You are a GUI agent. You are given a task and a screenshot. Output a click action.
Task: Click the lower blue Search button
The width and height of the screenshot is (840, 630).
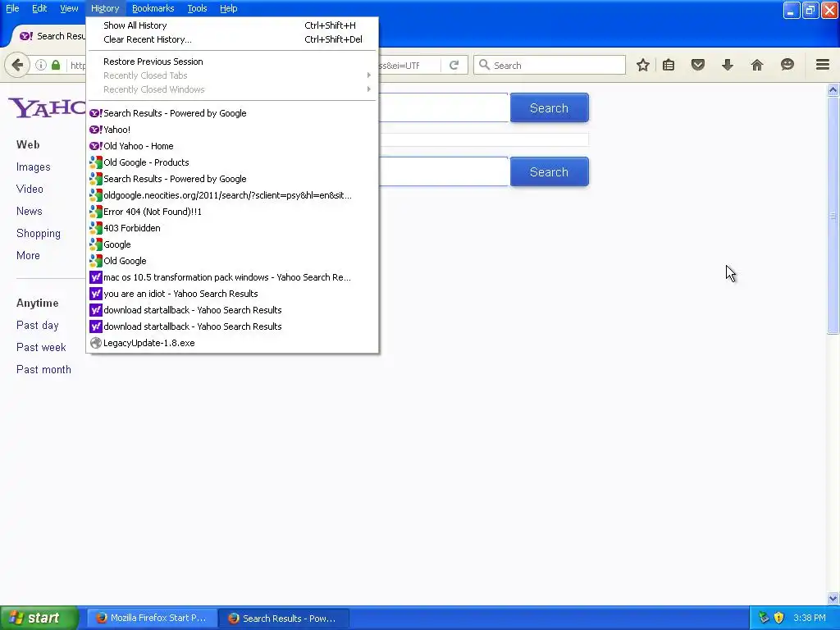pos(549,172)
